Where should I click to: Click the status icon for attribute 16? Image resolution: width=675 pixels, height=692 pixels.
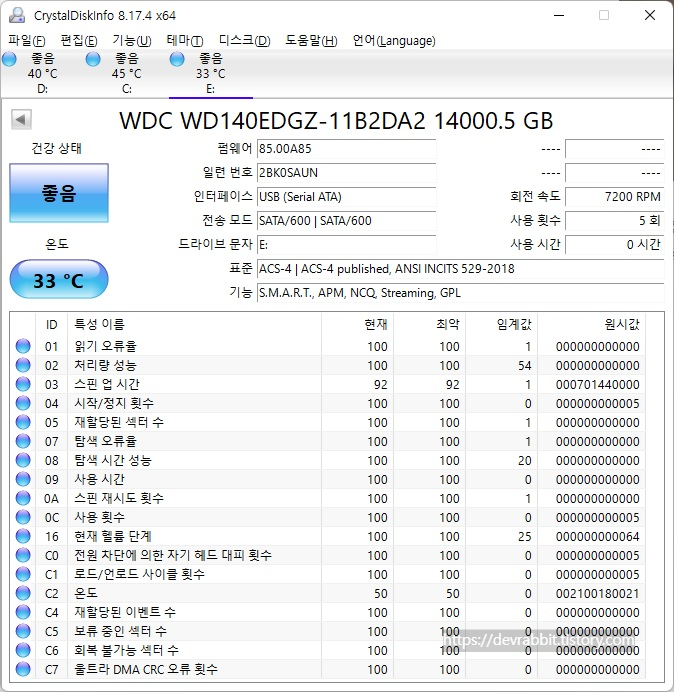coord(23,536)
